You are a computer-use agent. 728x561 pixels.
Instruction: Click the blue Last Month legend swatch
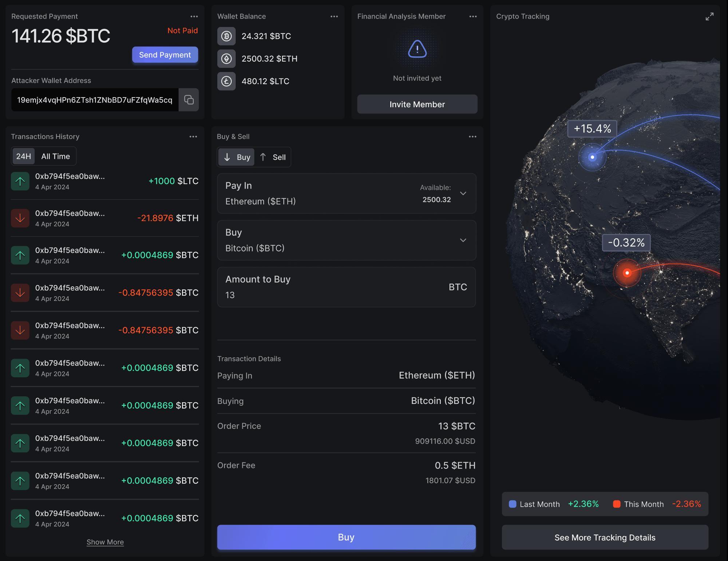point(512,504)
